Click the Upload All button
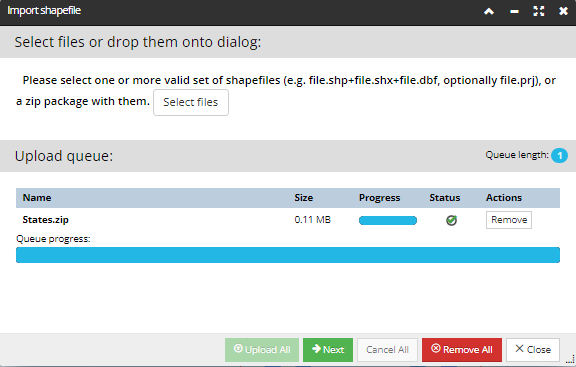Viewport: 576px width, 367px height. (262, 350)
